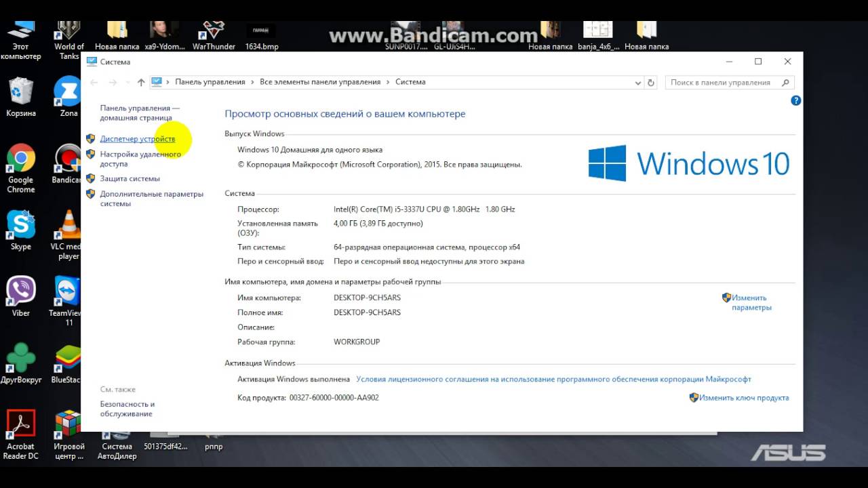The width and height of the screenshot is (868, 488).
Task: Open WarThunder desktop shortcut
Action: coord(214,36)
